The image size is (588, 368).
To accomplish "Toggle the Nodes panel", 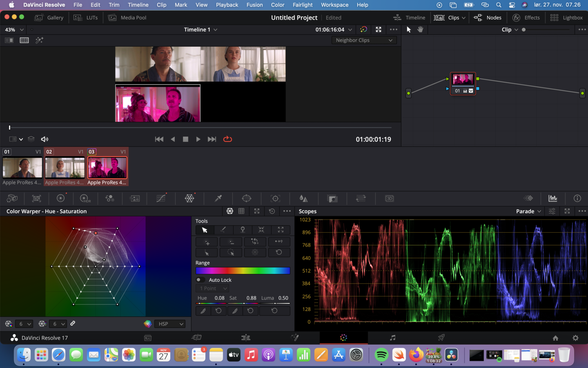I will click(488, 18).
